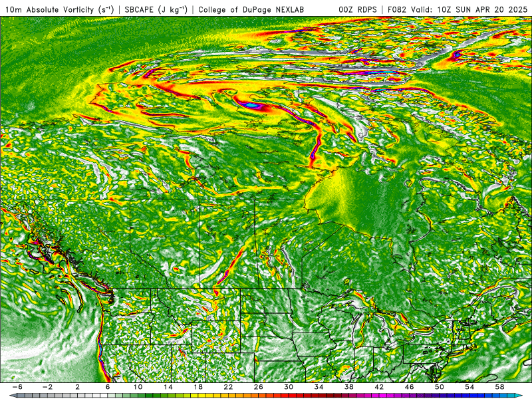Screen dimensions: 532x399
Task: Click the '26' color scale label
Action: pyautogui.click(x=259, y=387)
